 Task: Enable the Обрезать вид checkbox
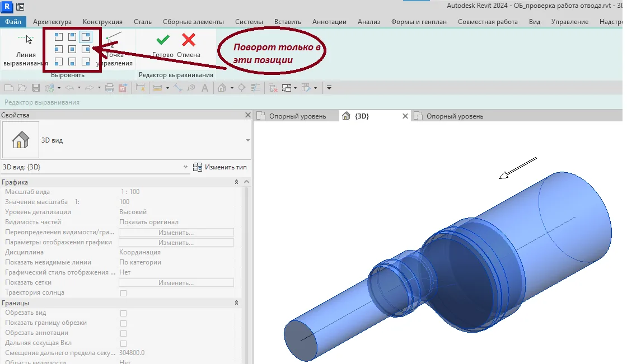pos(123,313)
